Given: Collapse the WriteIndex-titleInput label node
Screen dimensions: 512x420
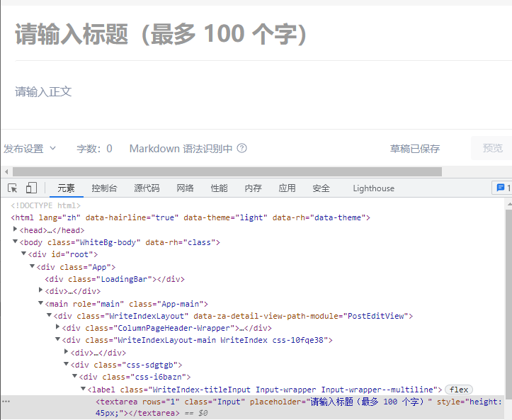Looking at the screenshot, I should tap(83, 389).
